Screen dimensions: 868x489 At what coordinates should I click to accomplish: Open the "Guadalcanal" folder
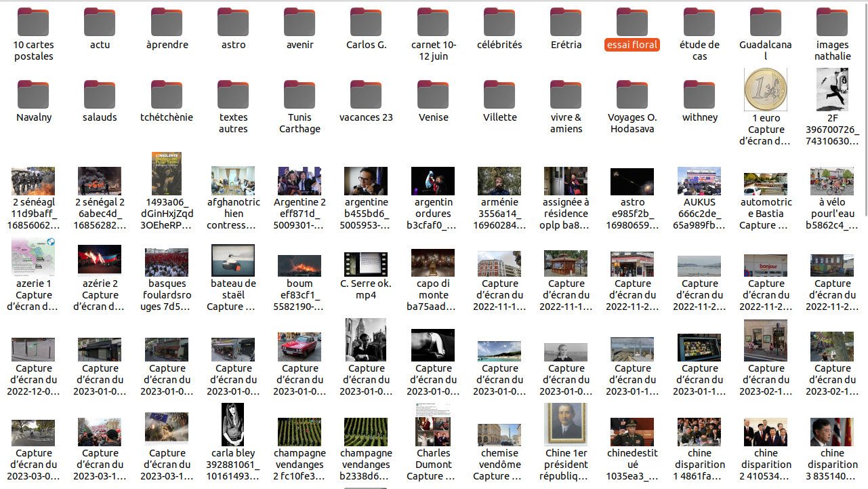pos(766,22)
